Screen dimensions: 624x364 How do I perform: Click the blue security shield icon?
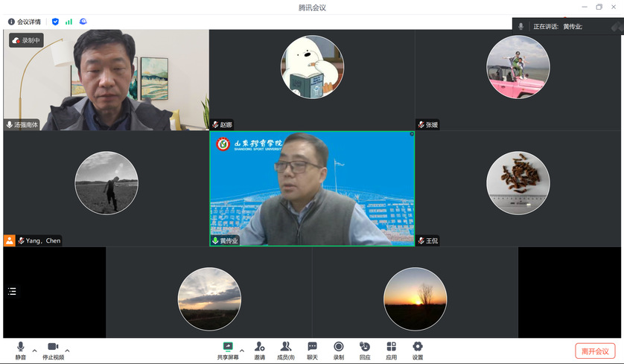pyautogui.click(x=55, y=22)
